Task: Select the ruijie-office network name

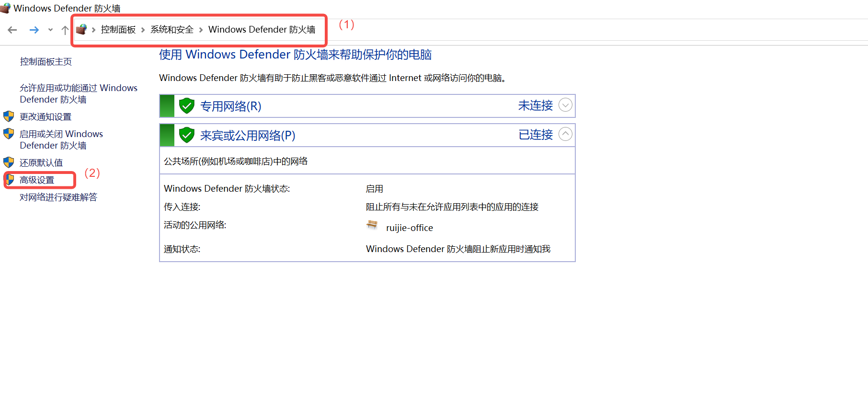Action: (x=410, y=228)
